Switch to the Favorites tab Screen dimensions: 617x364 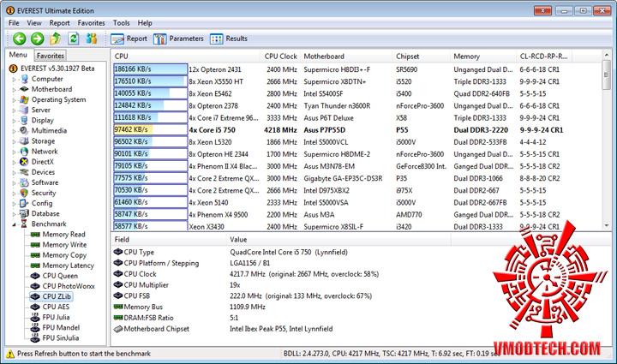click(x=50, y=56)
